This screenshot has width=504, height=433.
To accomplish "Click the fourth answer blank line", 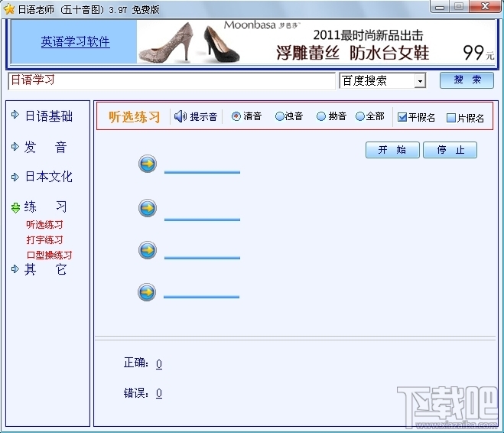I will click(x=202, y=296).
